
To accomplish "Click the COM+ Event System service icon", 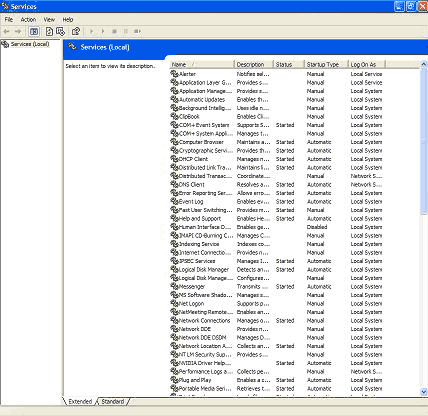I will click(x=174, y=125).
